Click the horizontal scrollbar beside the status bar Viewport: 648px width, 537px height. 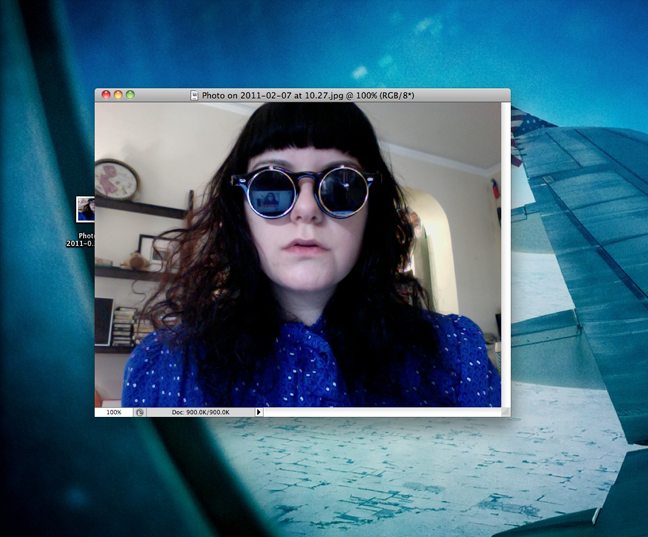click(382, 412)
